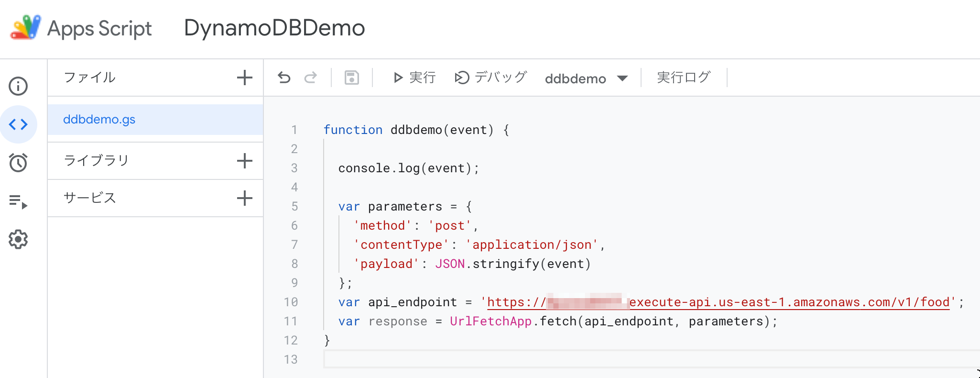Add a service with plus icon
The image size is (980, 378).
(245, 198)
